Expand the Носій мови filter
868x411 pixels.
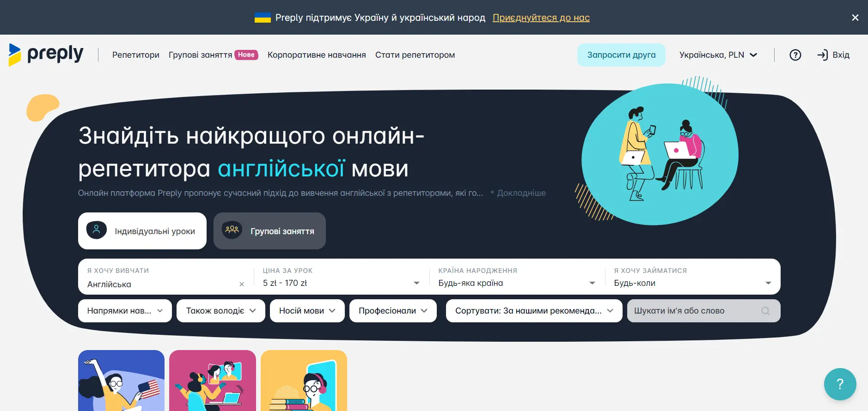307,311
